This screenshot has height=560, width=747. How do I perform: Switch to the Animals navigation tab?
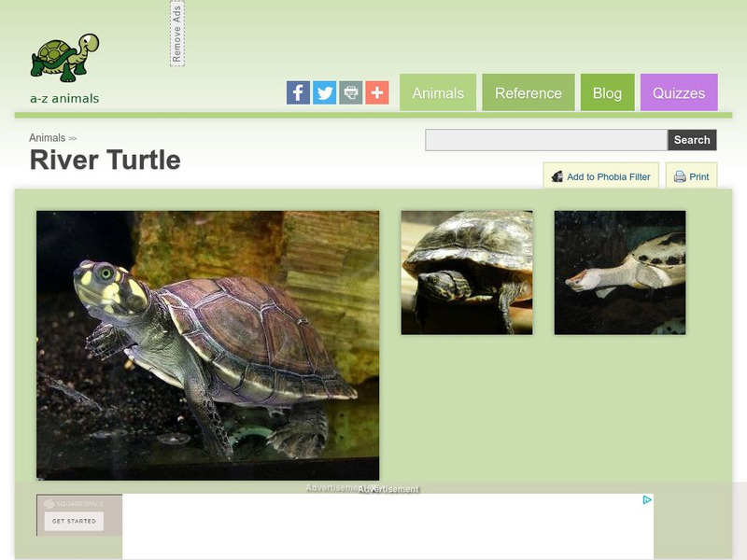pos(438,92)
